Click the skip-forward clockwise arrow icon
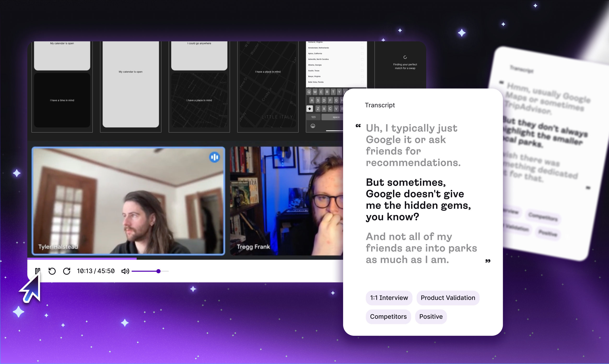This screenshot has height=364, width=609. click(67, 271)
